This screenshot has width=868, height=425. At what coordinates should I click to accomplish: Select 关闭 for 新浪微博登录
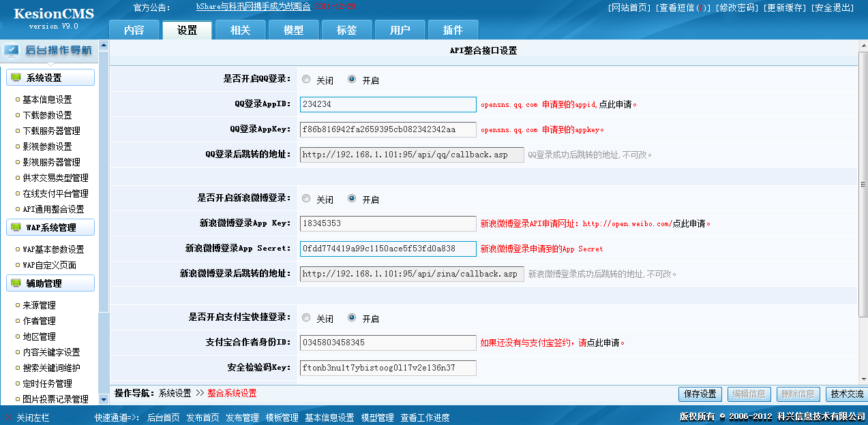pyautogui.click(x=306, y=199)
